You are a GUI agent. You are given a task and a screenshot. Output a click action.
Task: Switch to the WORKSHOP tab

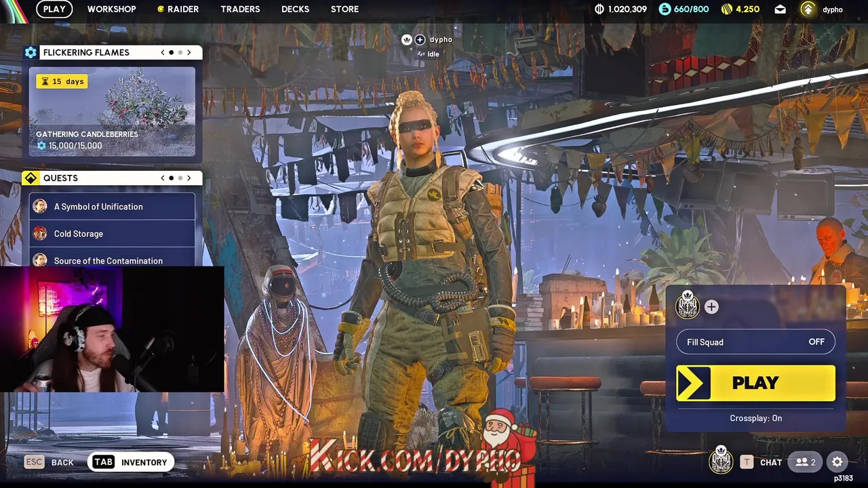coord(111,9)
